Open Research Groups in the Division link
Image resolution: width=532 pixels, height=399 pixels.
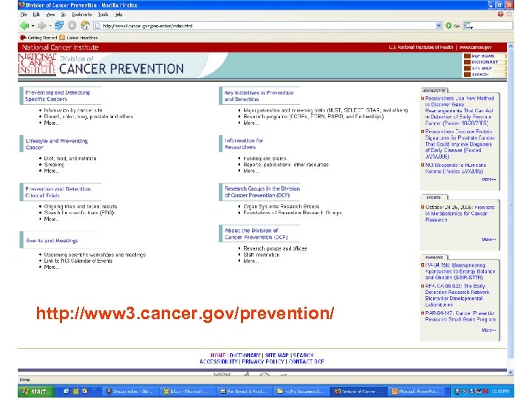(x=262, y=192)
